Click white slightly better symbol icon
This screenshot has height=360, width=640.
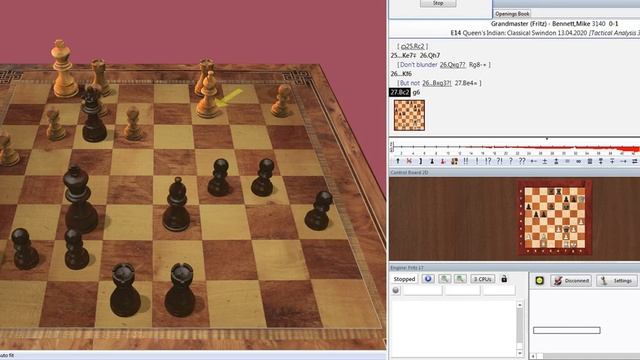click(x=556, y=161)
